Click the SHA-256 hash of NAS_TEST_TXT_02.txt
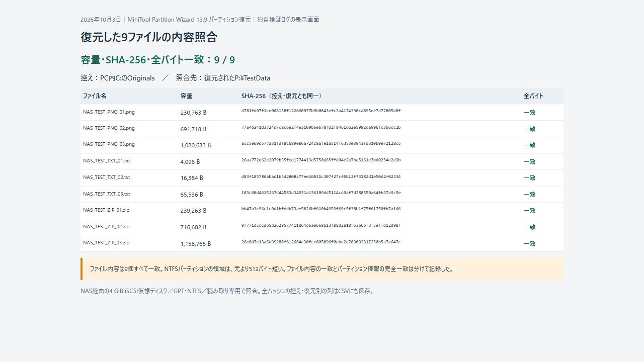 coord(321,177)
